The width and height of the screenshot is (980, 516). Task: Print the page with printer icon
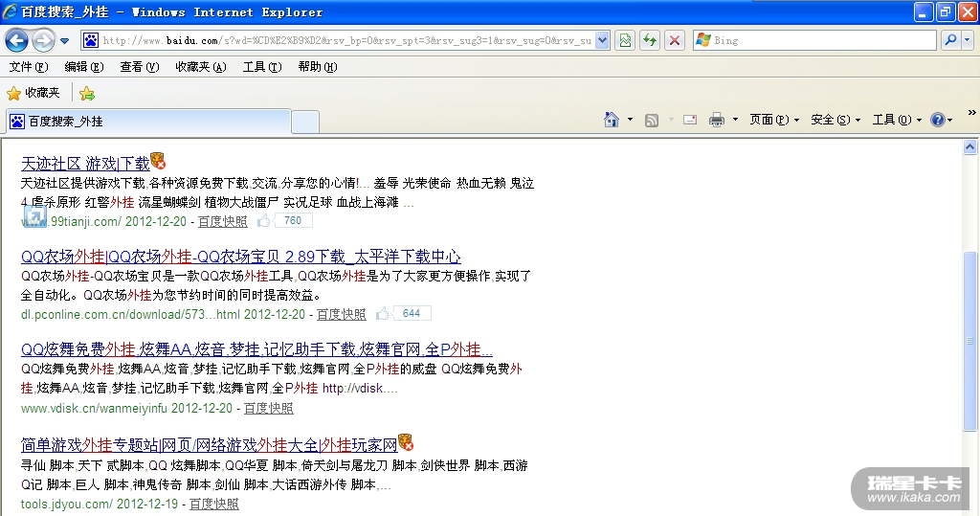tap(717, 120)
